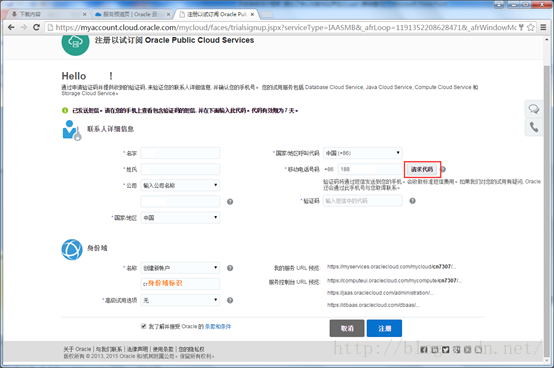
Task: Click the help icon next to 创建新帐户 dropdown
Action: pos(230,268)
